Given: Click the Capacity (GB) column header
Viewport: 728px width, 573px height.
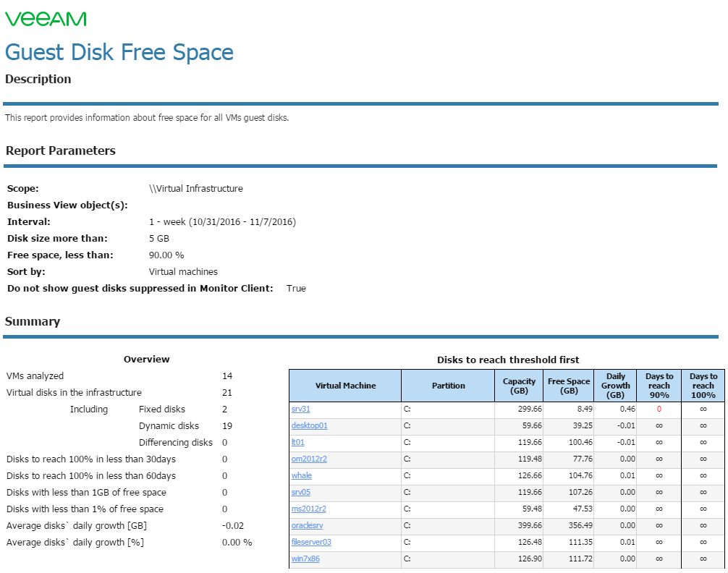Looking at the screenshot, I should pyautogui.click(x=519, y=386).
